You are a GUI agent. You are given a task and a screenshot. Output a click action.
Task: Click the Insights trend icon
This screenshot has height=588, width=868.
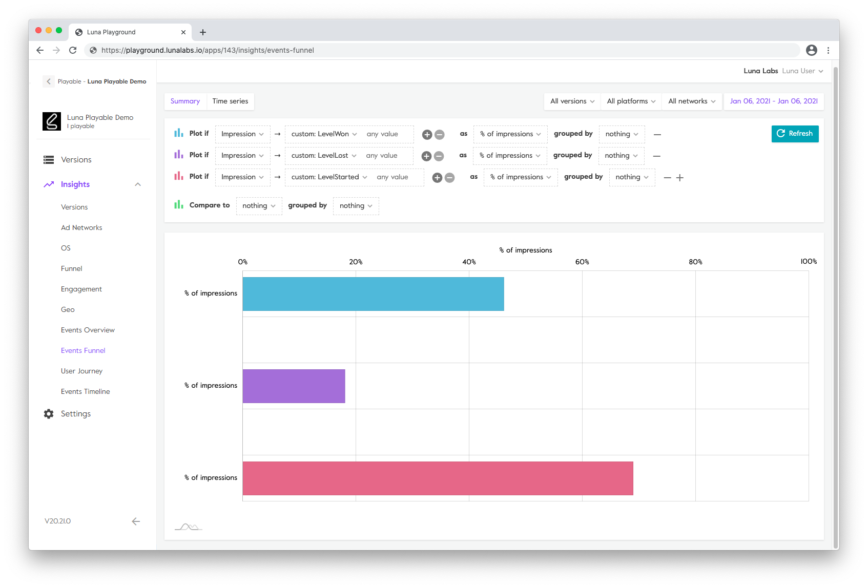[49, 184]
